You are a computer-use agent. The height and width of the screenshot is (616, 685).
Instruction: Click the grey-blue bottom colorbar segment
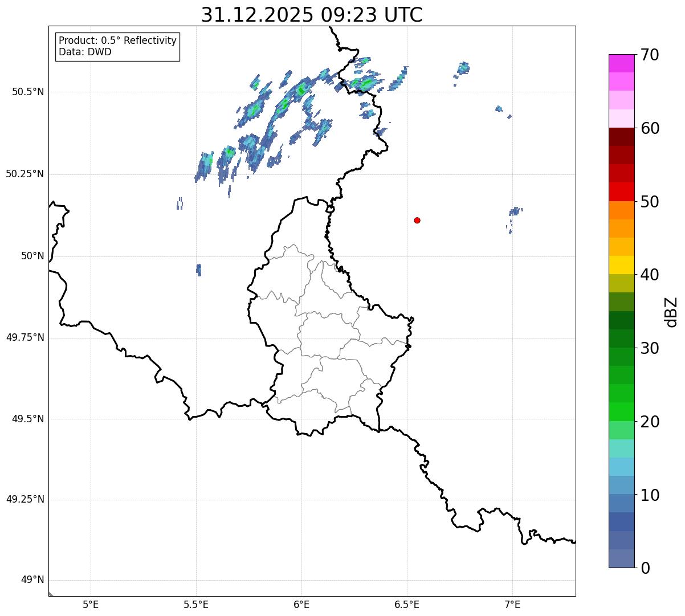tap(622, 558)
